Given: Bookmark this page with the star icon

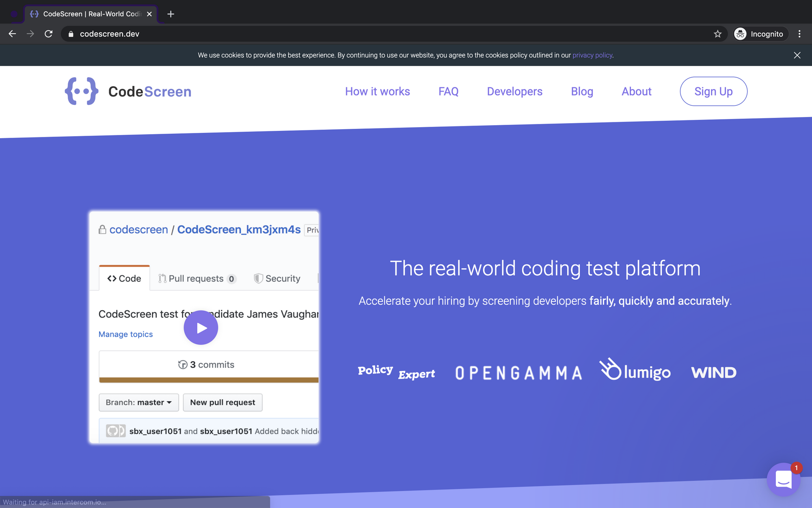Looking at the screenshot, I should point(717,34).
